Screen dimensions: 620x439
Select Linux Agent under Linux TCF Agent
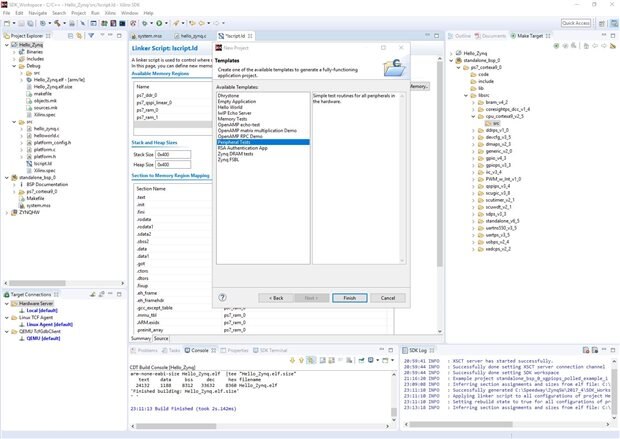click(46, 325)
